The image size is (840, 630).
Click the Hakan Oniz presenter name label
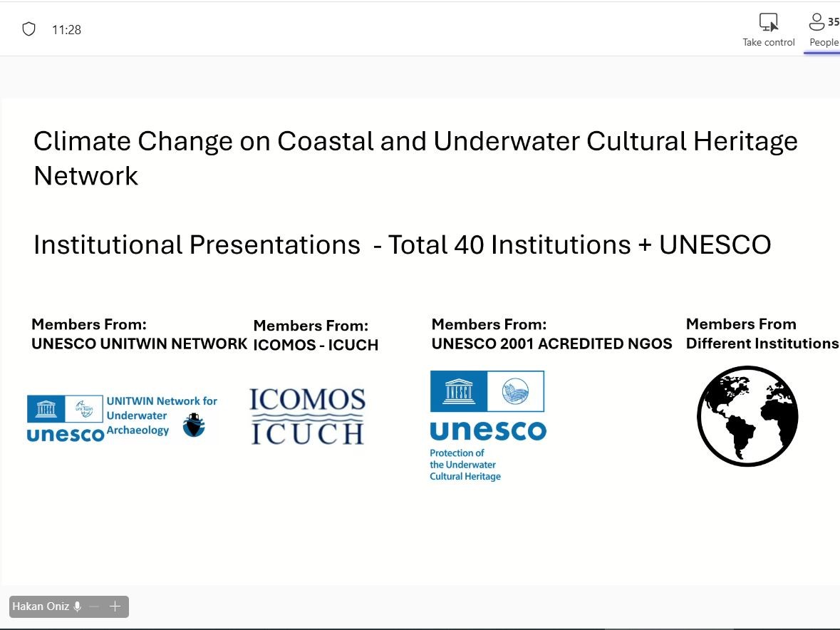pos(41,606)
